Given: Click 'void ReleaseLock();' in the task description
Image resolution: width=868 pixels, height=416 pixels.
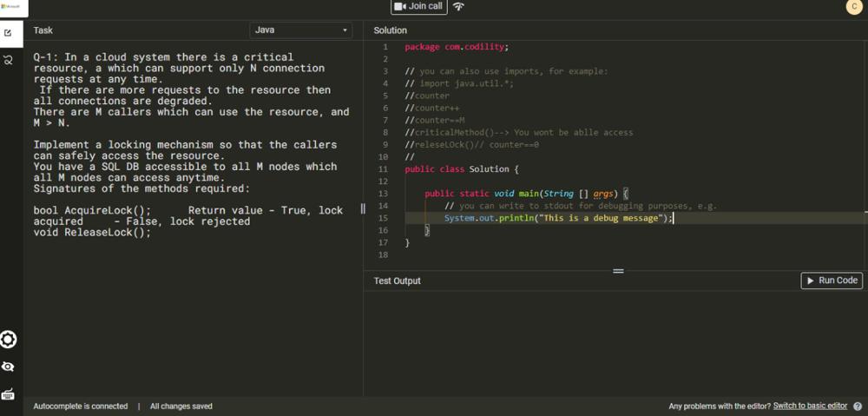Looking at the screenshot, I should [x=93, y=232].
